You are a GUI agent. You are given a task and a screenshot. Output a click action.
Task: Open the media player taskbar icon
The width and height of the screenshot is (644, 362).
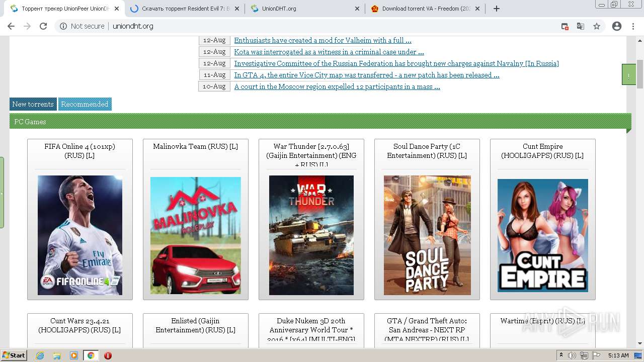(74, 355)
